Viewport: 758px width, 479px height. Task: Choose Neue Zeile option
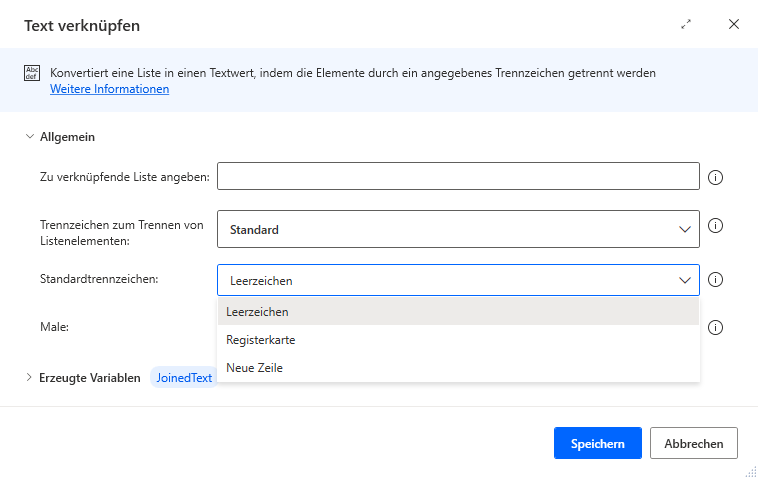(458, 368)
